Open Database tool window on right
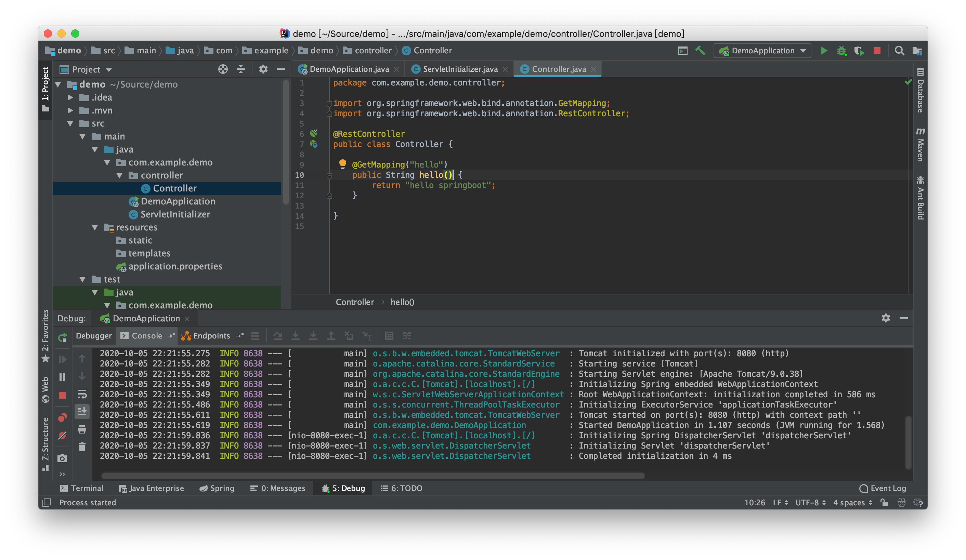Screen dimensions: 966x560 point(920,90)
